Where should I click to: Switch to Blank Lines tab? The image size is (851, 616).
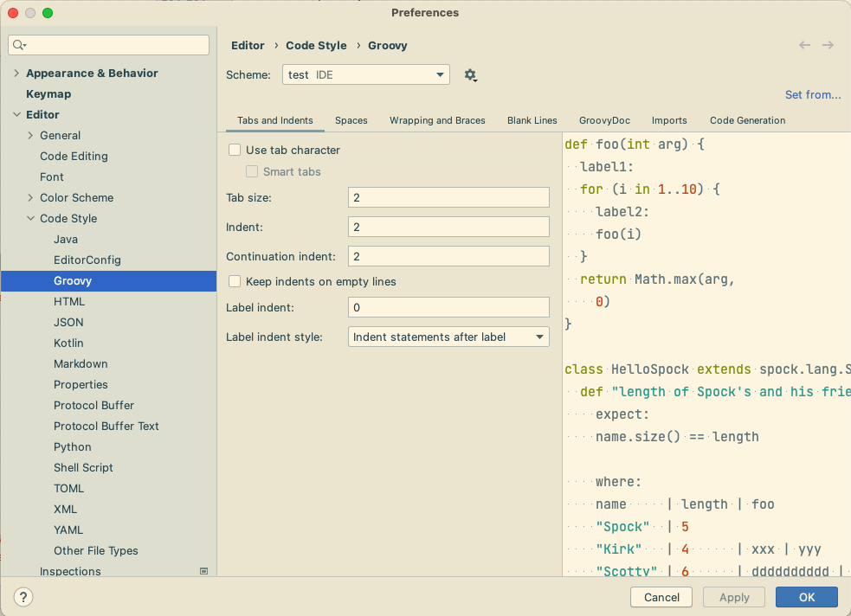point(532,120)
